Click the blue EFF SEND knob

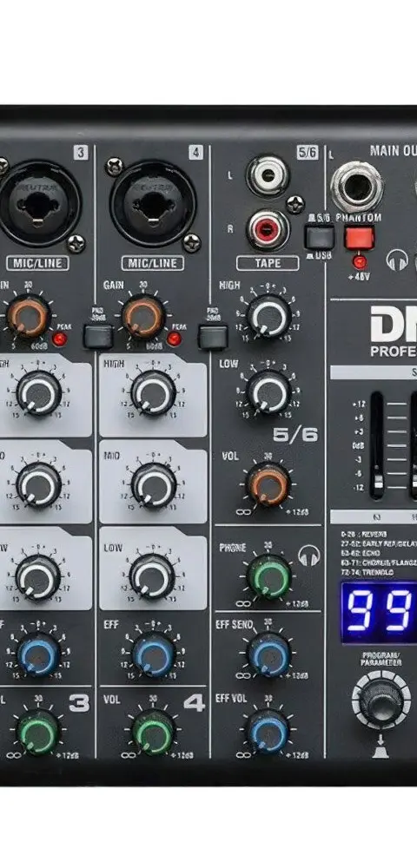(x=268, y=654)
